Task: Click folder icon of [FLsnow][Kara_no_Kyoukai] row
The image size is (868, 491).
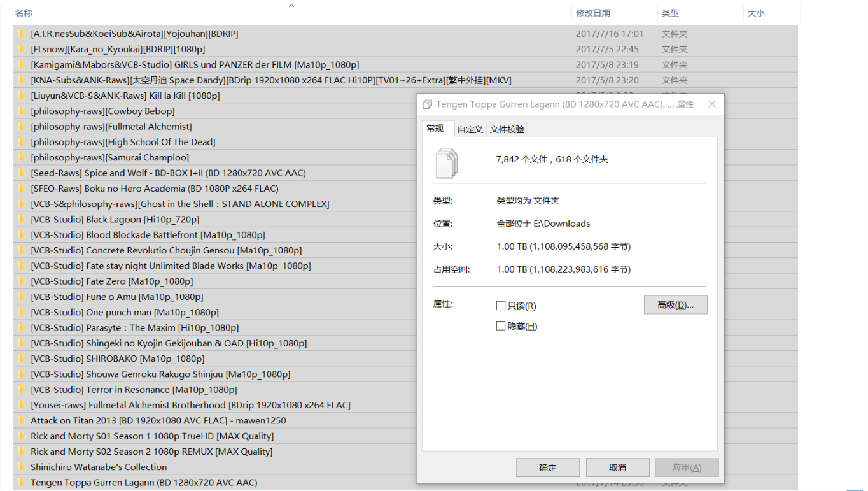Action: (x=21, y=49)
